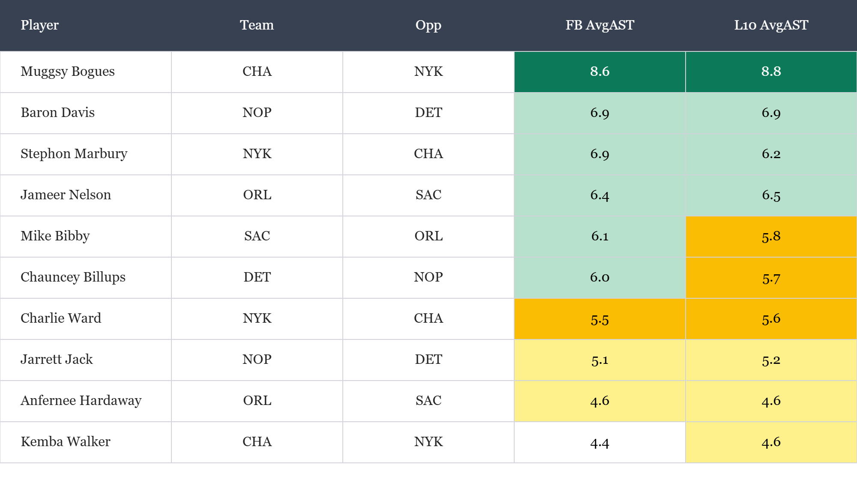Screen dimensions: 857x504
Task: Click the dark green 8.6 FB AvgAST cell
Action: tap(599, 72)
